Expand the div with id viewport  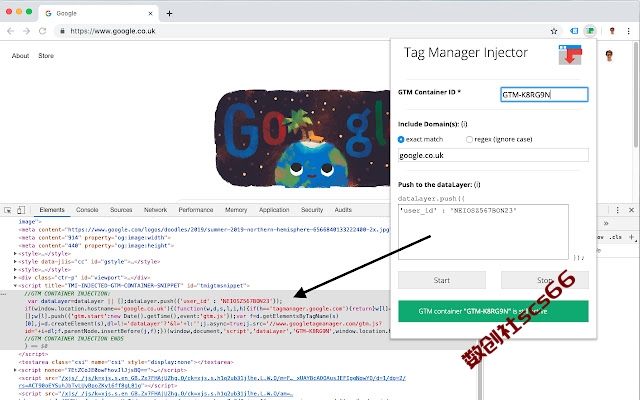[15, 278]
